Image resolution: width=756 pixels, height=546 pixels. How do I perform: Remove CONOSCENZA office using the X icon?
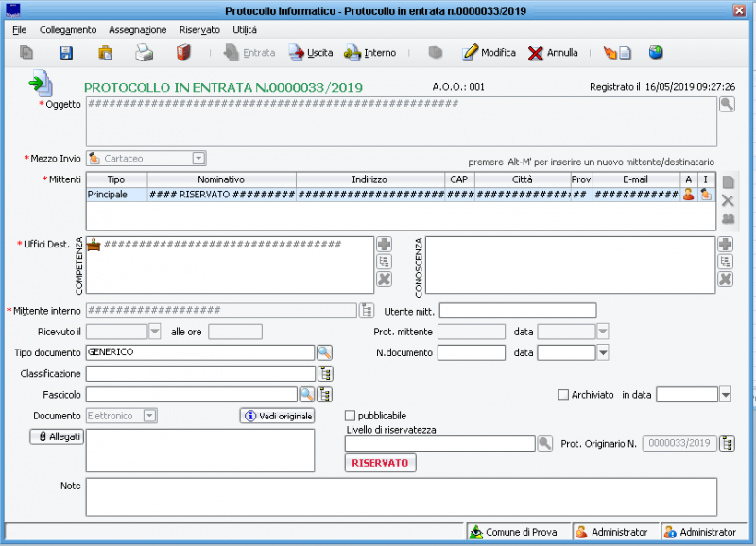tap(724, 279)
